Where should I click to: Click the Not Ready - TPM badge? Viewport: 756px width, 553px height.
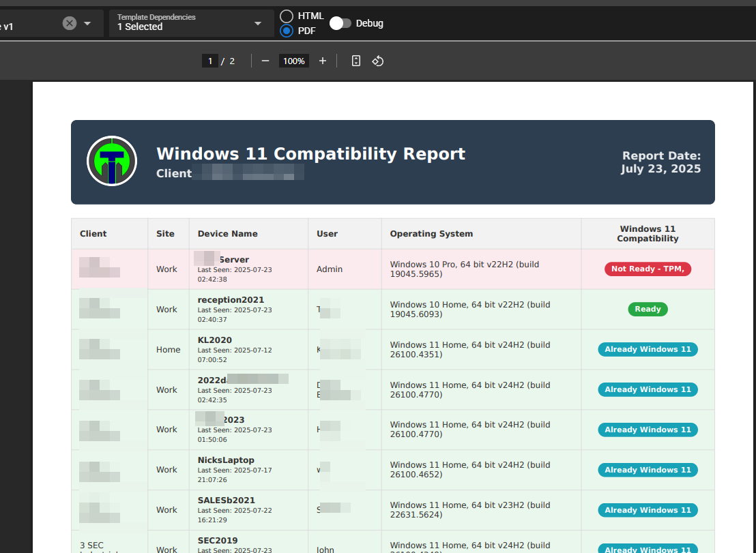[648, 269]
